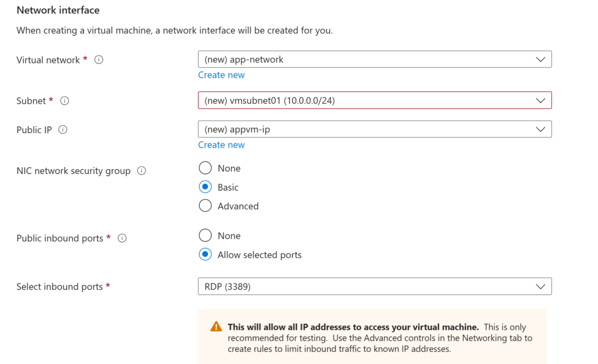Viewport: 598px width, 364px height.
Task: Open the Public IP appvm-ip dropdown
Action: tap(374, 129)
